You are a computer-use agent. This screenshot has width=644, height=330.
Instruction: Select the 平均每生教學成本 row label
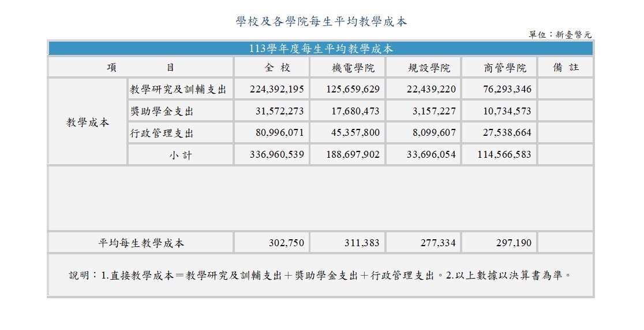coord(141,243)
